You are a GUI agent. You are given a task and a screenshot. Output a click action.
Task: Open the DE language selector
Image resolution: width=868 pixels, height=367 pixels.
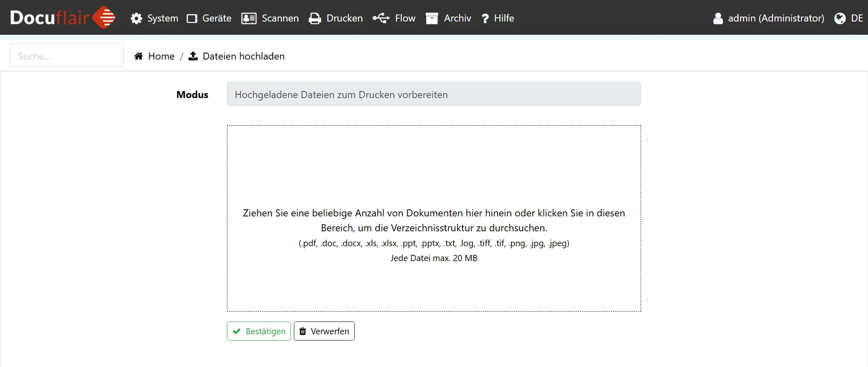(849, 19)
